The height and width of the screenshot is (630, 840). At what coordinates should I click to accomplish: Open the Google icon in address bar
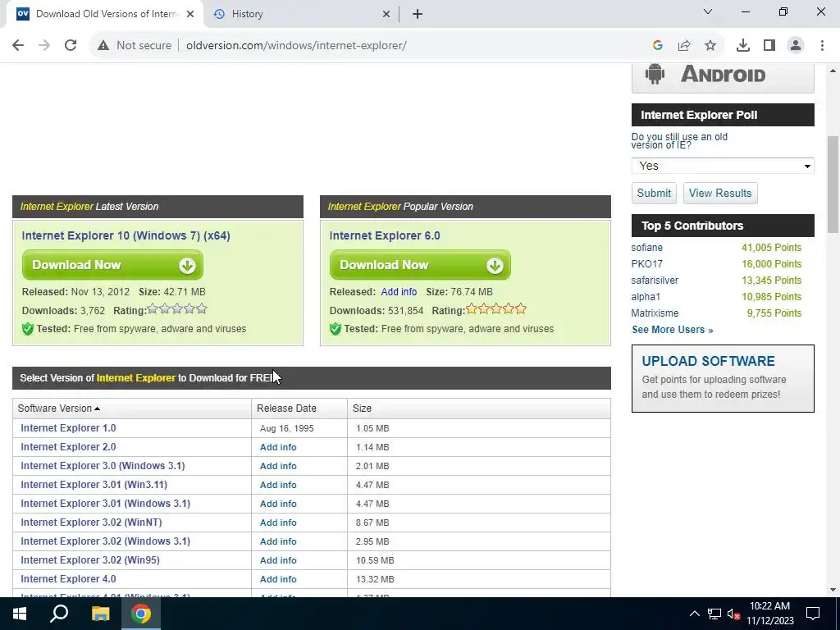pos(658,46)
